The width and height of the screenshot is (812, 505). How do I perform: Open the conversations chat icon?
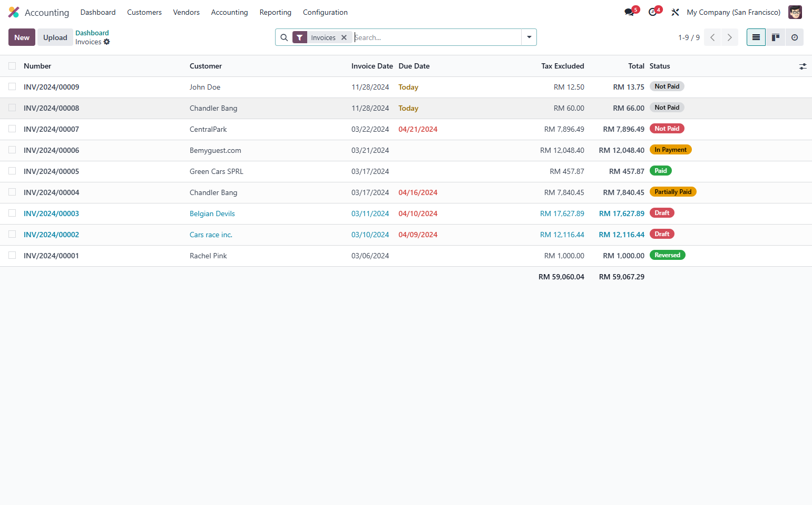(x=629, y=12)
